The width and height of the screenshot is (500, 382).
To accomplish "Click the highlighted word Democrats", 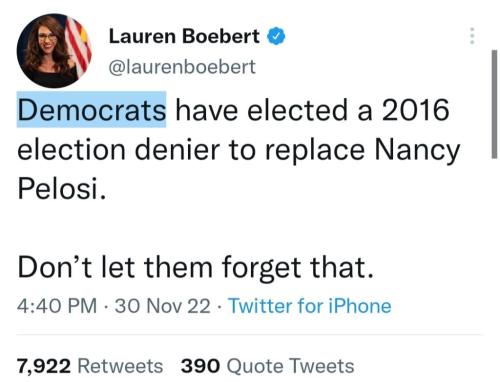I will (x=91, y=110).
